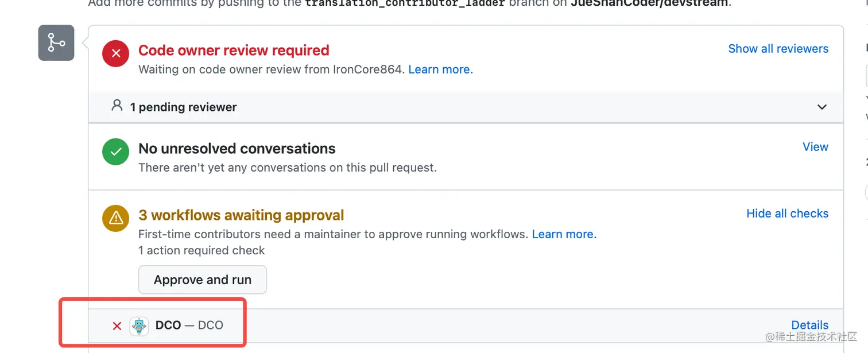Open Learn more about code owner review

(x=440, y=69)
